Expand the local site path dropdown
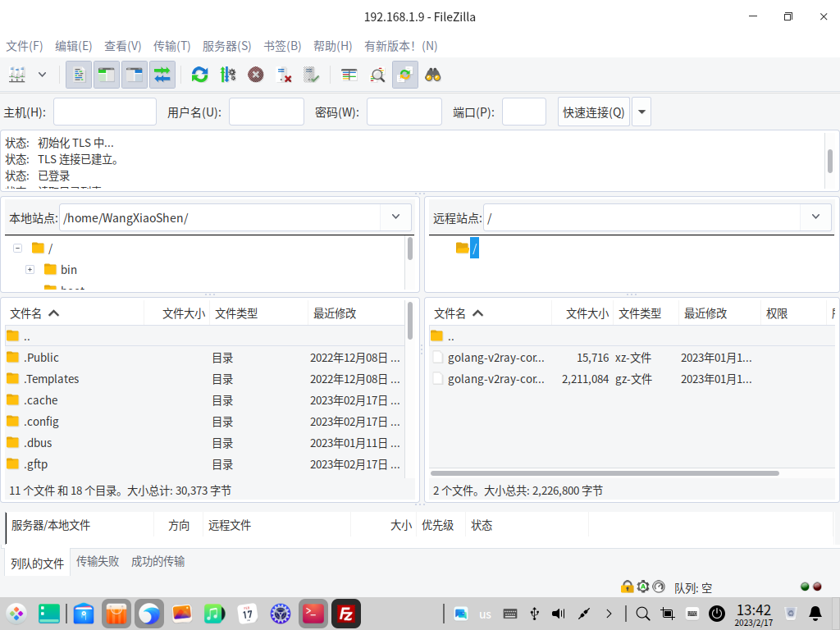 (x=396, y=217)
